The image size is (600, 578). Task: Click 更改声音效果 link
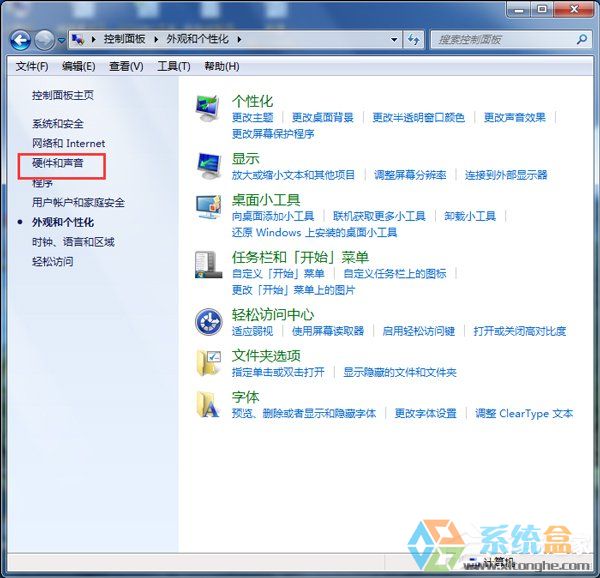(515, 117)
